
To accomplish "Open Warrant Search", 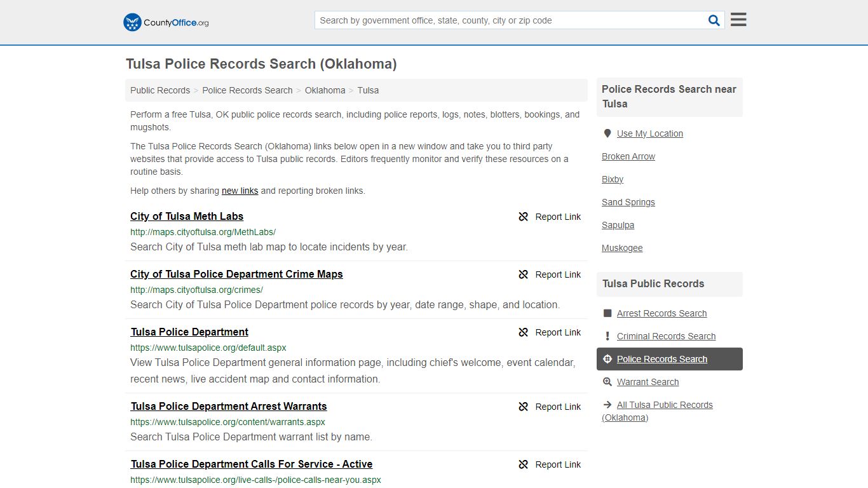I will point(648,382).
